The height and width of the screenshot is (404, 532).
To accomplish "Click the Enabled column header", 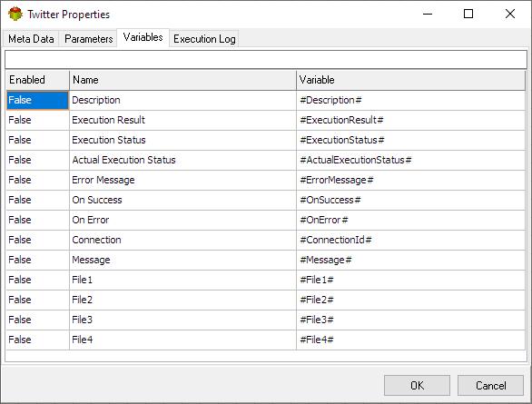I will pos(37,80).
